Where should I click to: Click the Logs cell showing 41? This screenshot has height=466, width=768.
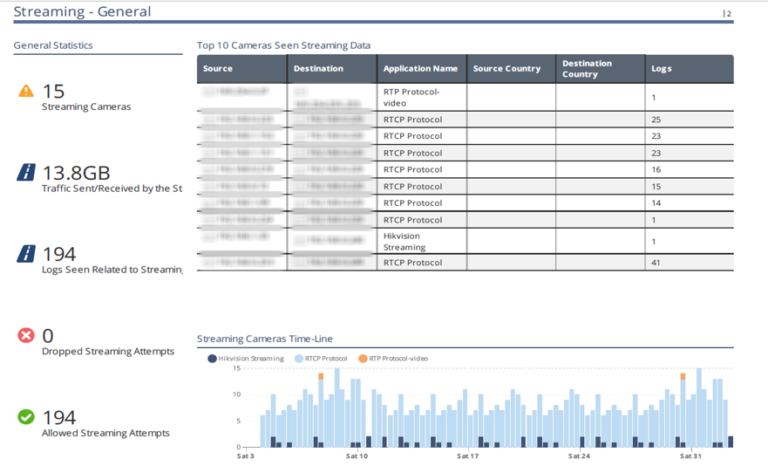click(x=690, y=263)
